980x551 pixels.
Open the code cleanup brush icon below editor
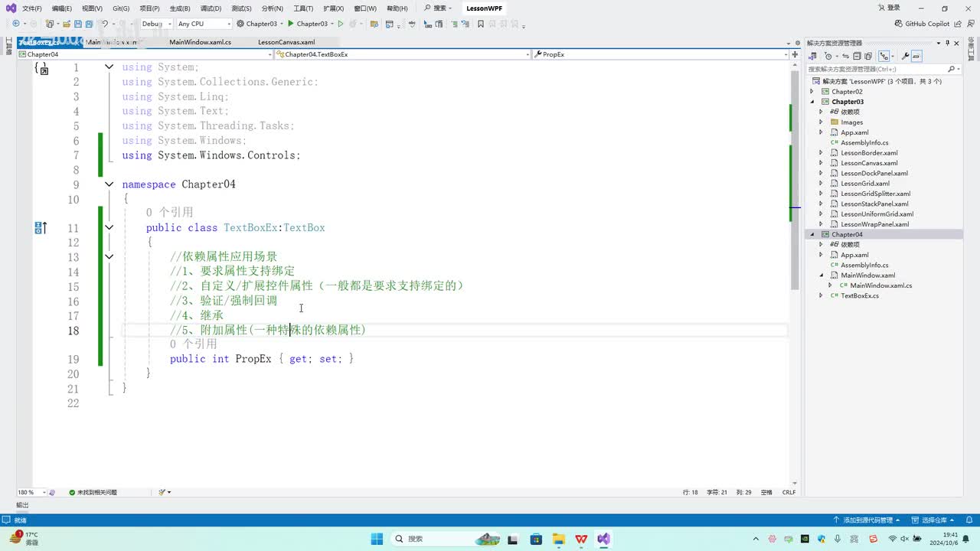pyautogui.click(x=162, y=492)
